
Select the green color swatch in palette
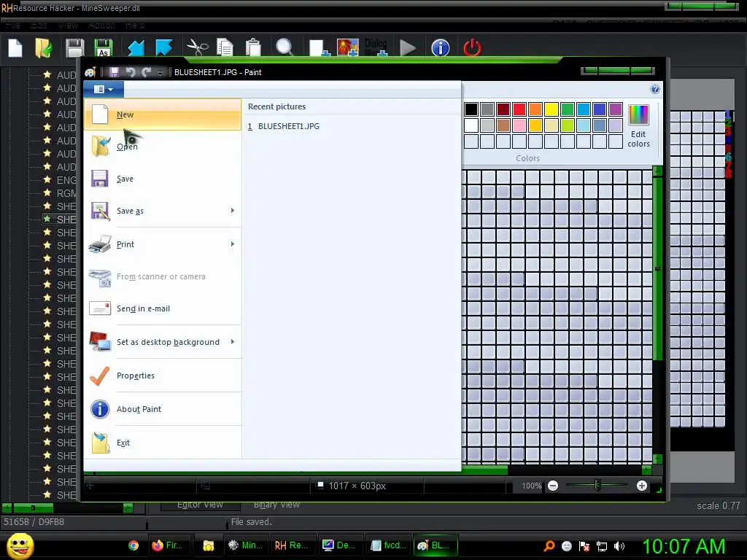tap(568, 109)
